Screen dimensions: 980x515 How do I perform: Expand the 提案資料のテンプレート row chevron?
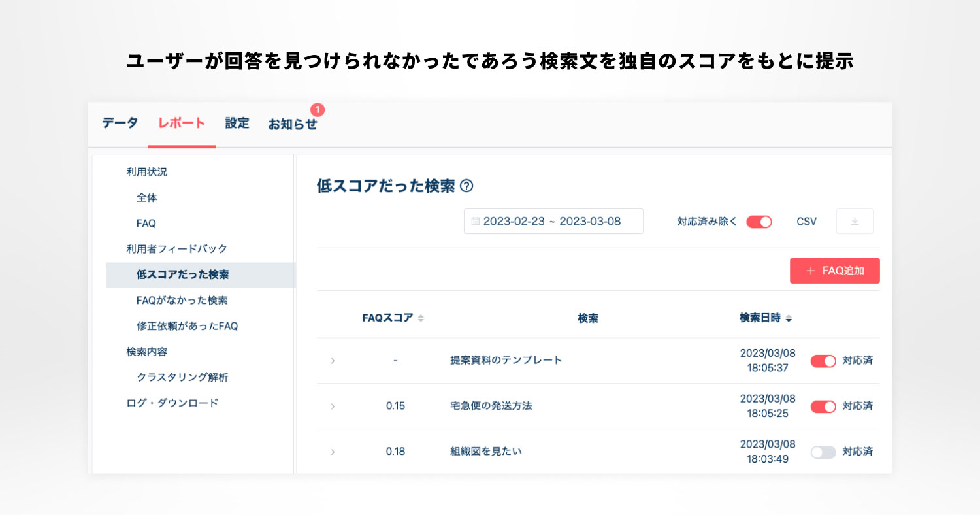click(333, 361)
